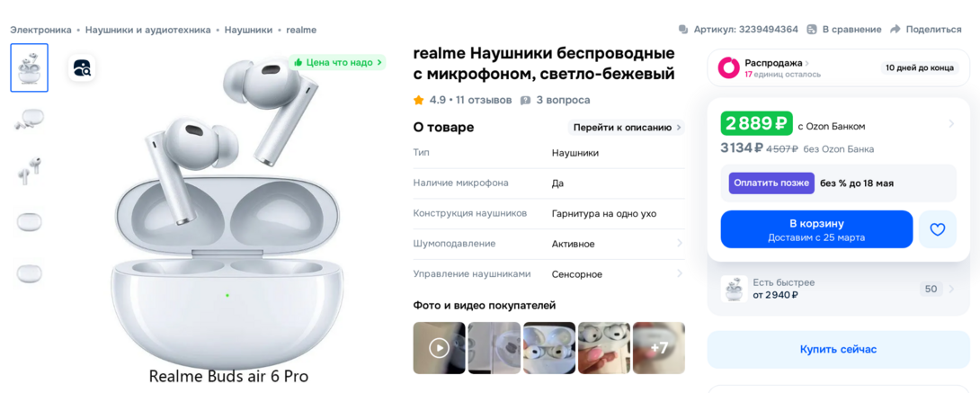Open Ozon Bank price details chevron
Screen dimensions: 980x393
click(x=951, y=124)
